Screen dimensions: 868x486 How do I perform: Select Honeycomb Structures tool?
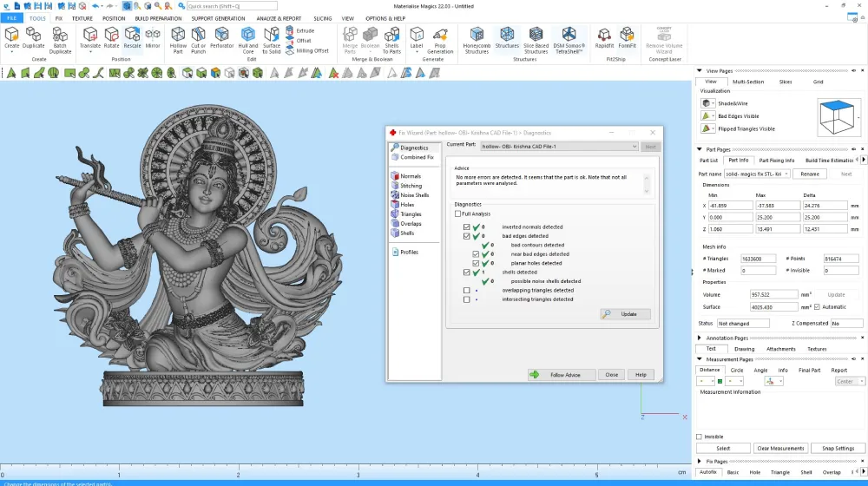[477, 41]
